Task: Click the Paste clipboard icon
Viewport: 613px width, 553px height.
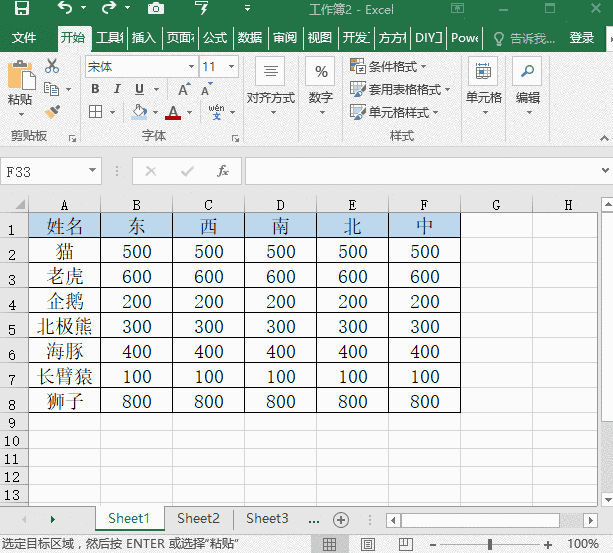Action: click(x=20, y=82)
